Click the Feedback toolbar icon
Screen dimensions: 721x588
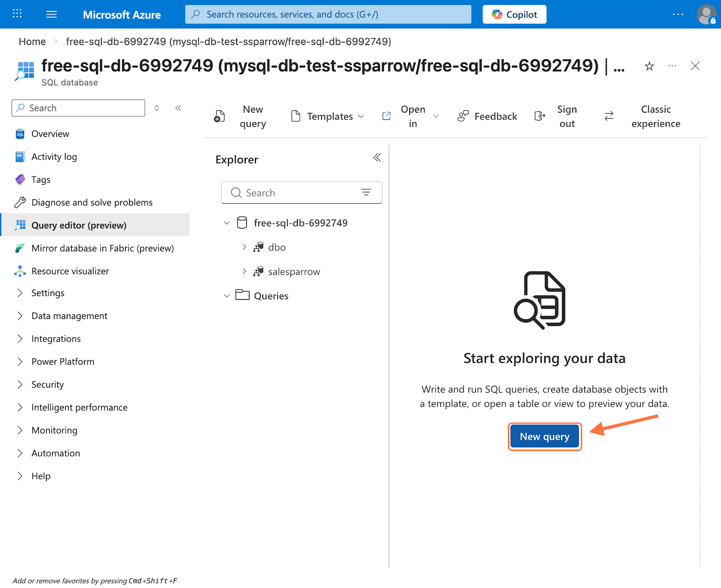[x=463, y=116]
